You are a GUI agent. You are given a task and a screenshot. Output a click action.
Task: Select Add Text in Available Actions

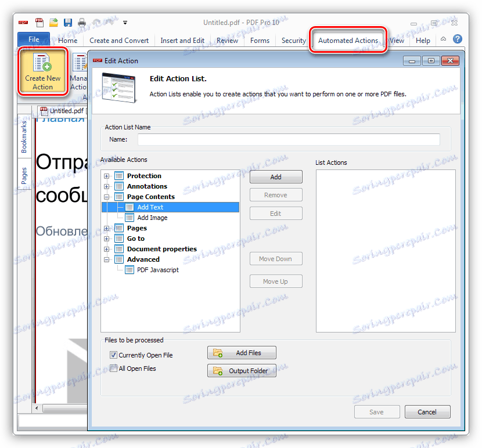[170, 207]
